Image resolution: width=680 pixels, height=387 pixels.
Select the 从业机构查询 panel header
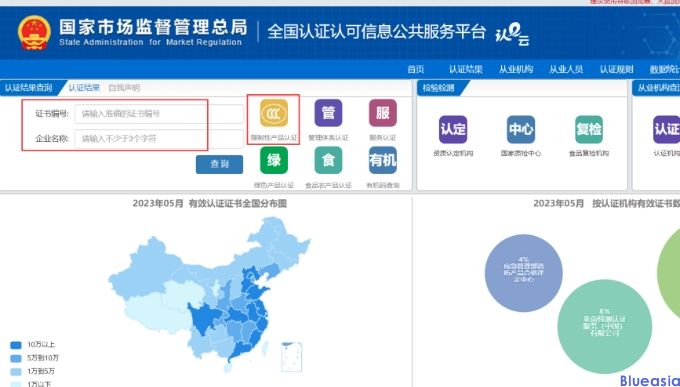coord(657,88)
